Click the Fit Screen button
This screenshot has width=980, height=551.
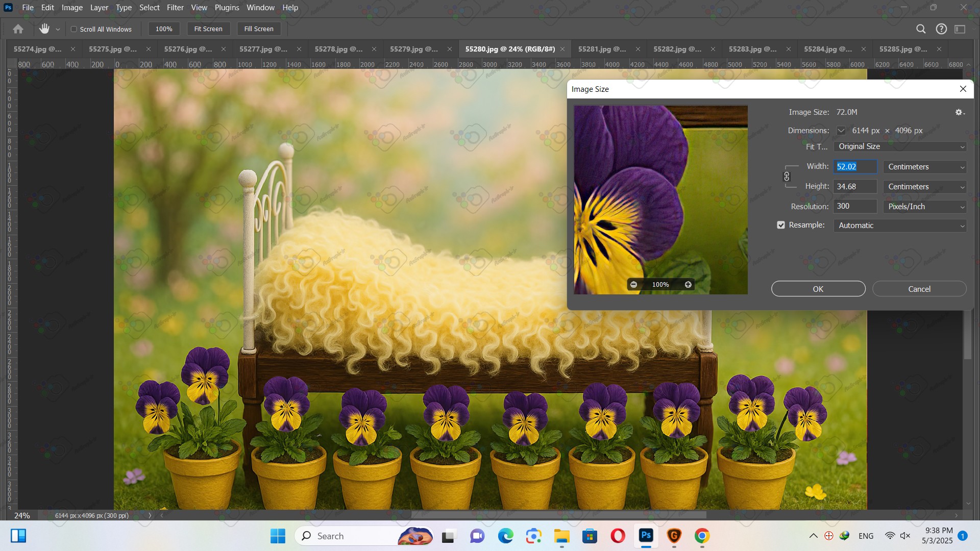[x=208, y=29]
